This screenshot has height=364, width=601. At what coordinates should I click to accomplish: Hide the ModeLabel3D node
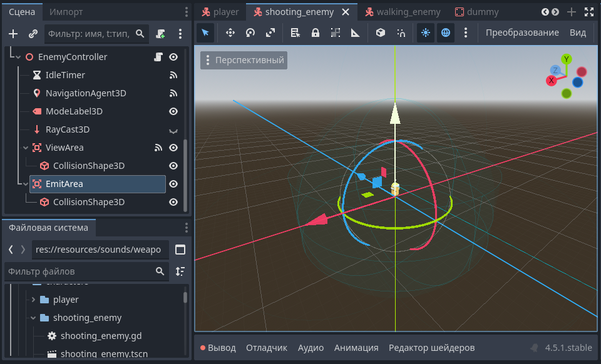coord(174,111)
